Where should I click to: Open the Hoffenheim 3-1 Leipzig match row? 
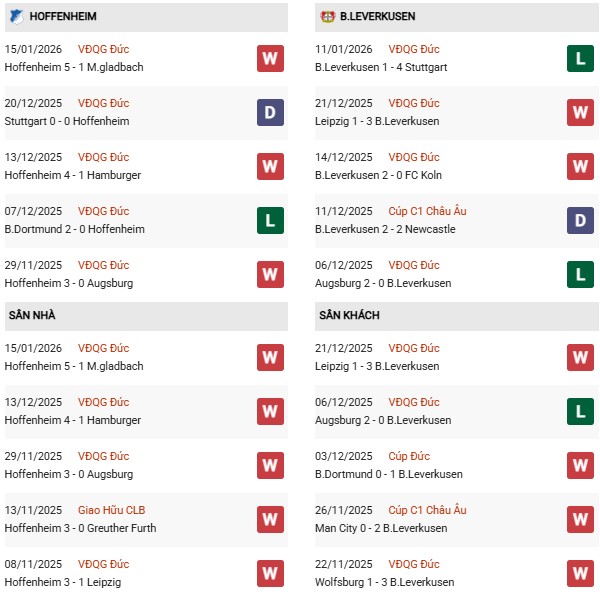click(x=66, y=582)
